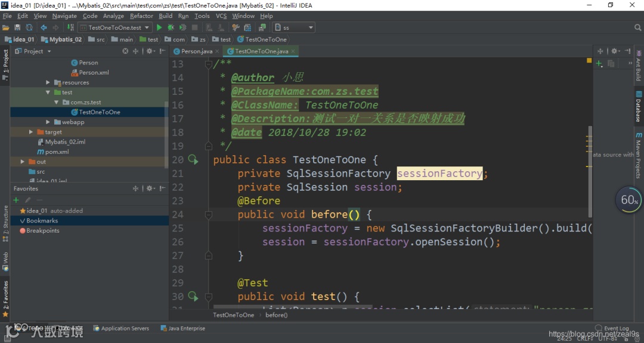Open the VCS menu

click(x=221, y=16)
